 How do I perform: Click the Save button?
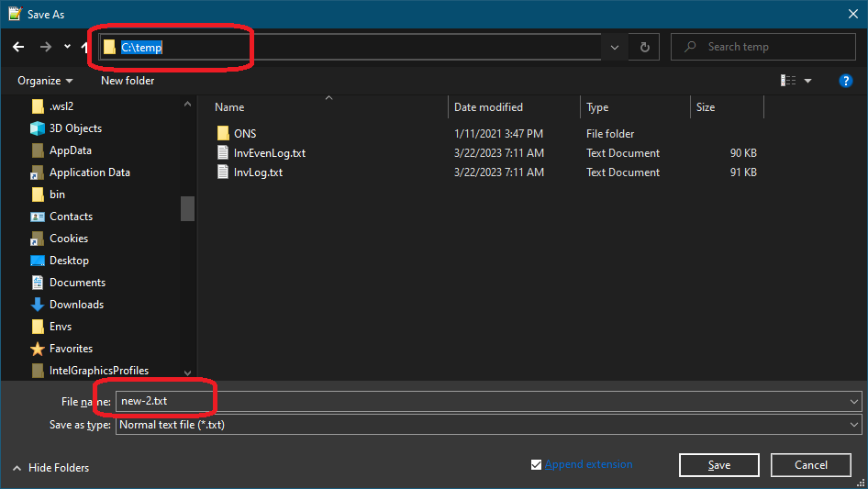click(x=718, y=465)
